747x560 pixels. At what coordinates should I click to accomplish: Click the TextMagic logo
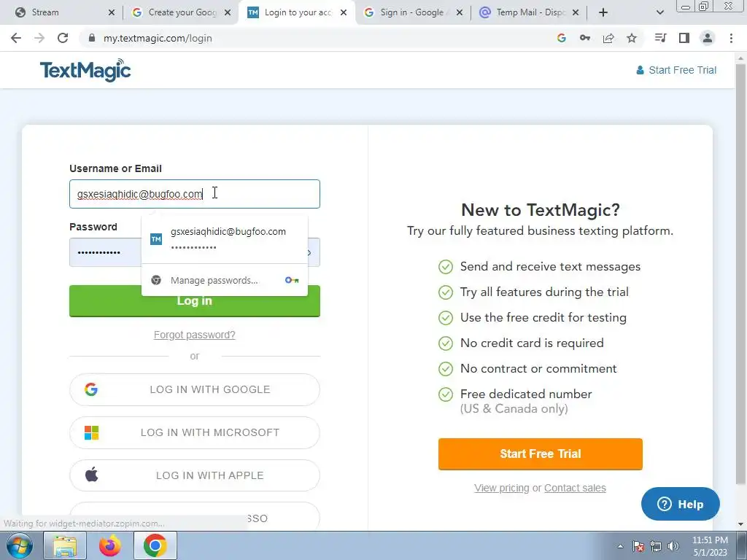[x=85, y=71]
